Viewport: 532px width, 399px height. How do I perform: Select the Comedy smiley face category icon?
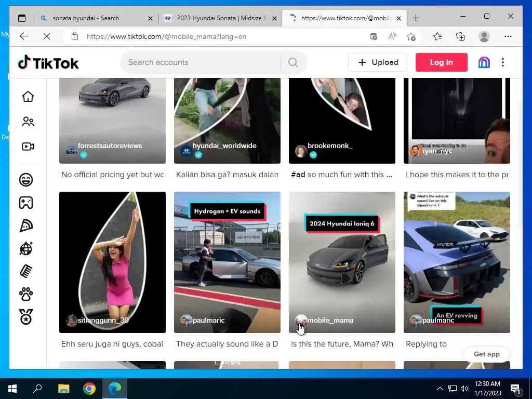(x=26, y=179)
